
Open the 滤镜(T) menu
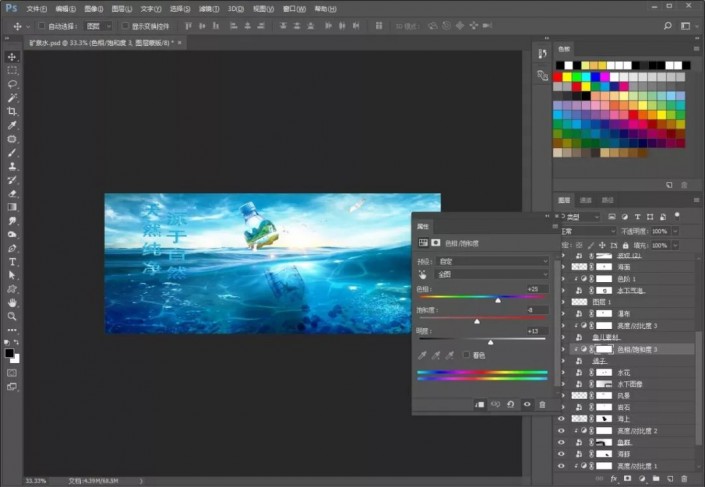point(209,9)
